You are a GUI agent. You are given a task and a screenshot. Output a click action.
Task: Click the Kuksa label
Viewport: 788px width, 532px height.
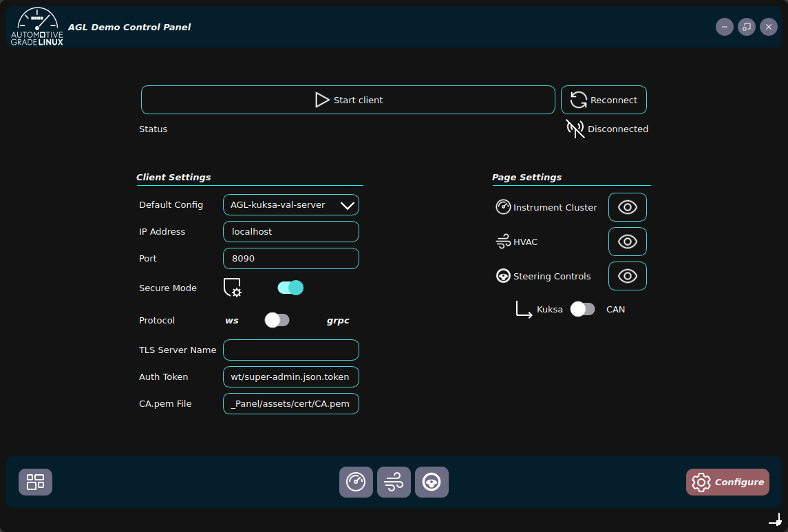coord(549,310)
